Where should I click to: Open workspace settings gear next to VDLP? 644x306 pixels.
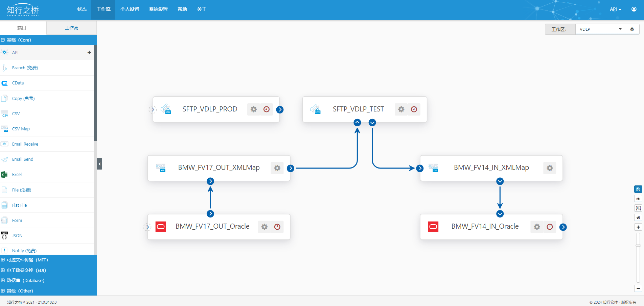632,29
